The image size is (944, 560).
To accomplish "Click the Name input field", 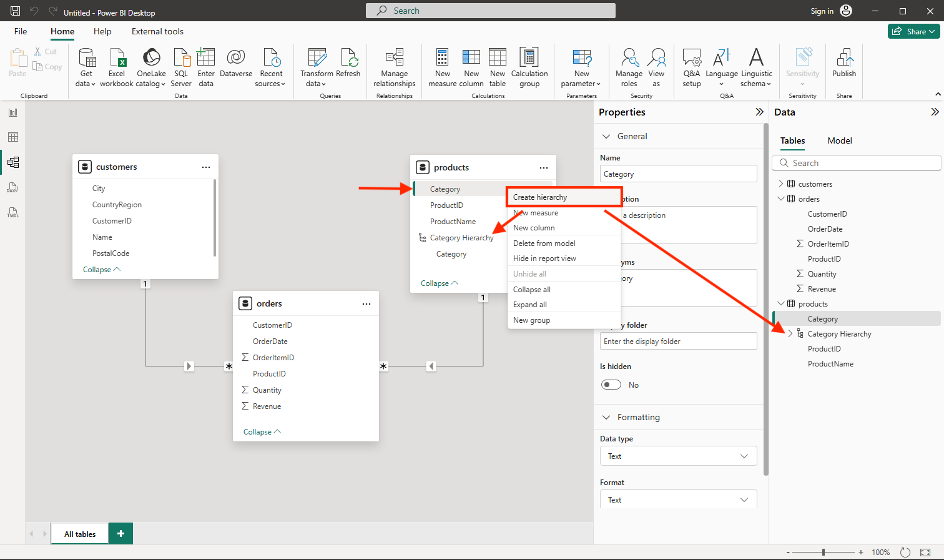I will tap(679, 174).
